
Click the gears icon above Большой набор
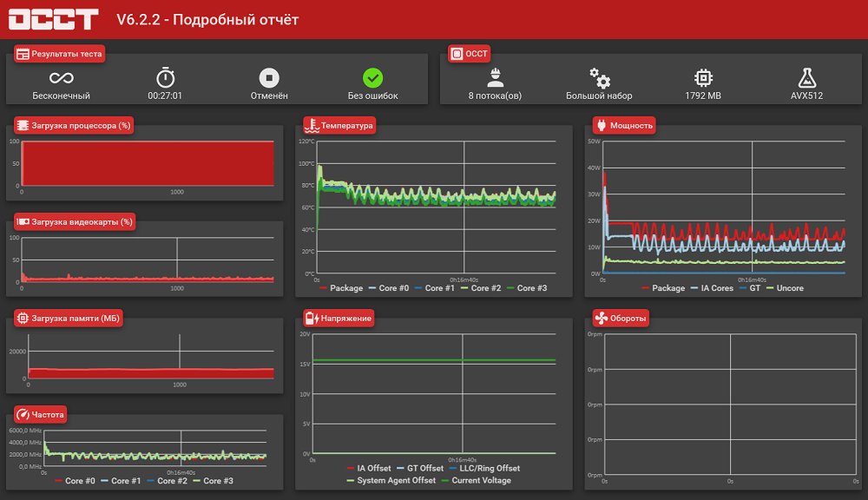click(x=600, y=78)
